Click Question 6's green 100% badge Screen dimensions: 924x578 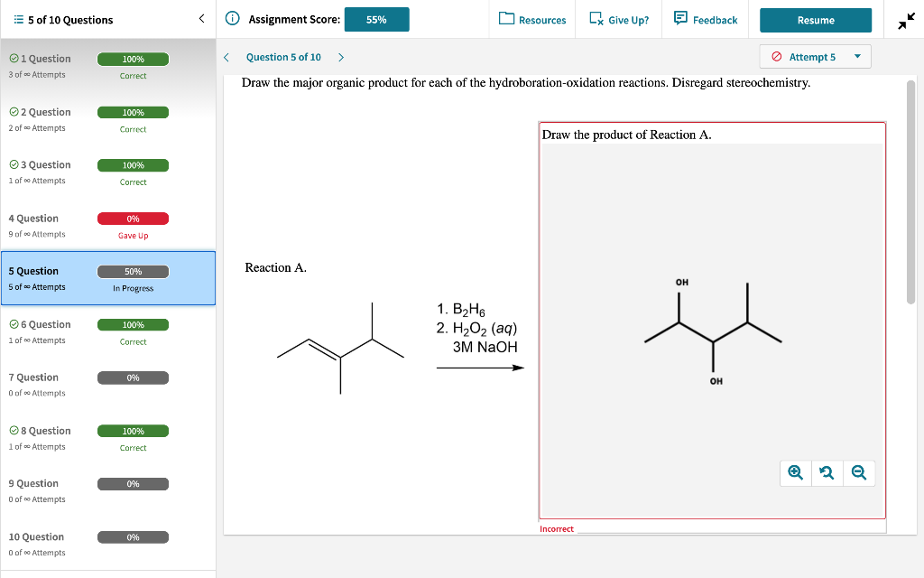click(x=133, y=324)
